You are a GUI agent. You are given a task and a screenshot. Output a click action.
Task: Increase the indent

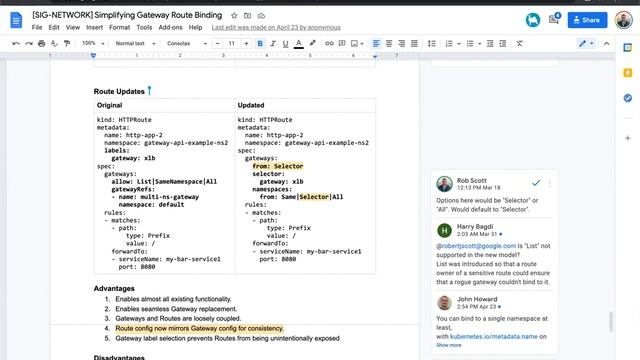coord(503,43)
